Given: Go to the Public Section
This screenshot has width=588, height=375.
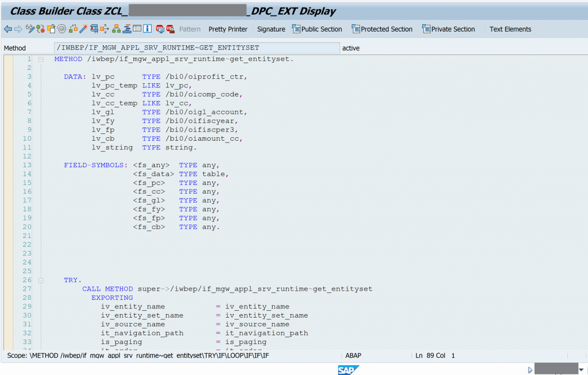Looking at the screenshot, I should coord(317,29).
